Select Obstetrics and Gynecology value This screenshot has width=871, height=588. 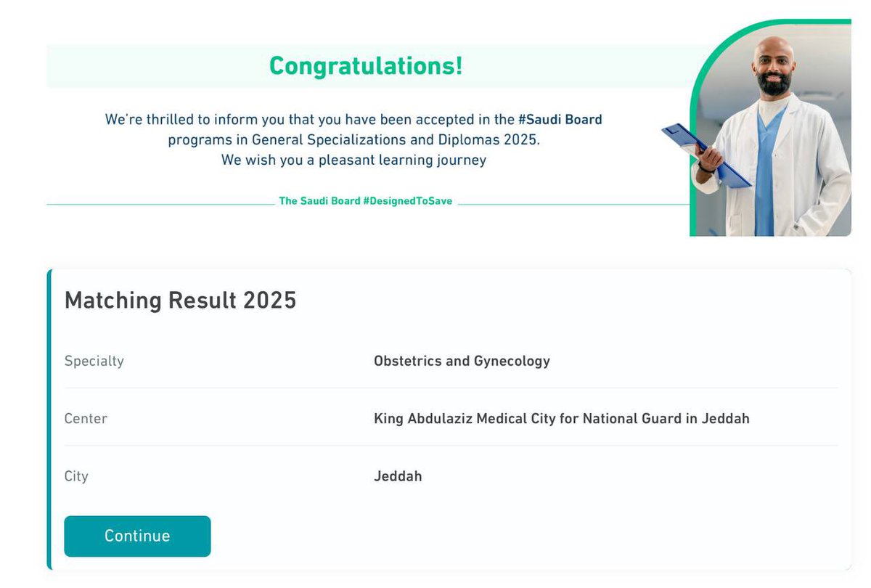click(462, 361)
